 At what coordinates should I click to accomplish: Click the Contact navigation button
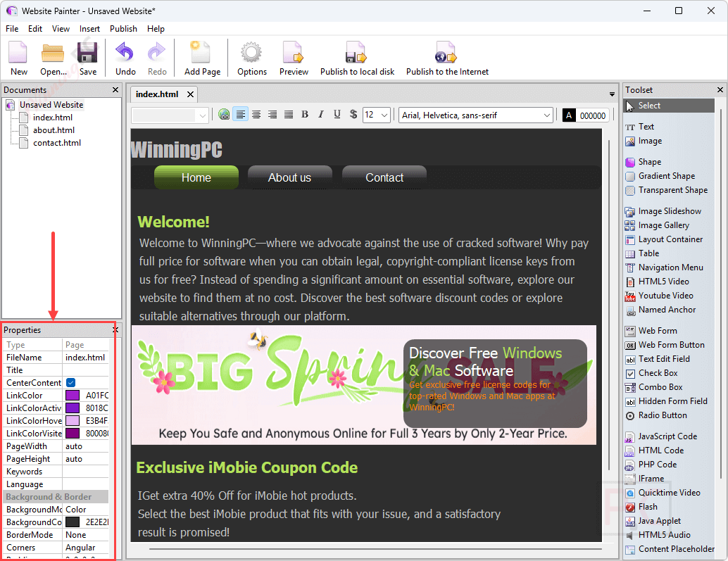point(384,177)
